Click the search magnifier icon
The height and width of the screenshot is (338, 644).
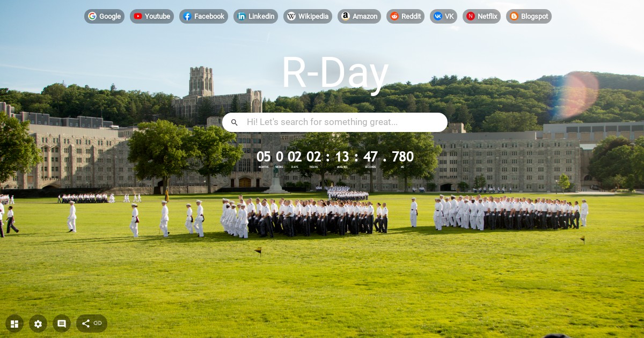click(235, 122)
